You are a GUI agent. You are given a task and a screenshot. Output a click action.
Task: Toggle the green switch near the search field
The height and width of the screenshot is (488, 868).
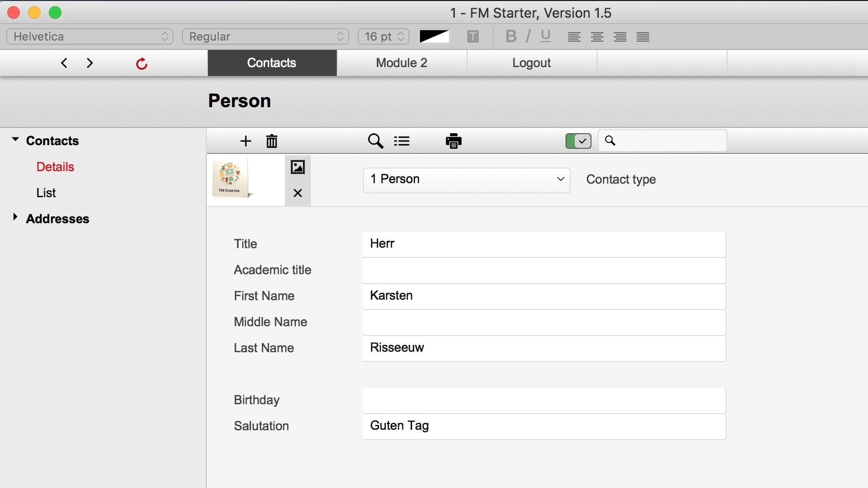[577, 141]
